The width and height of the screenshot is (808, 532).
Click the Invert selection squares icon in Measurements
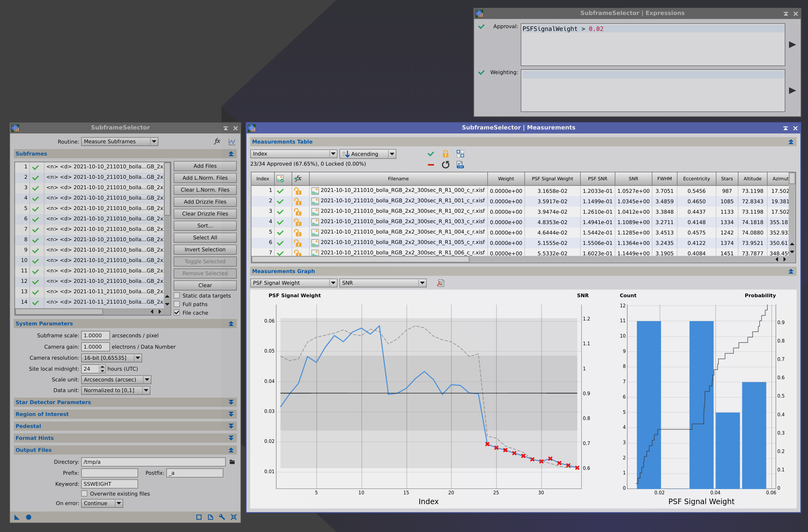(x=460, y=154)
